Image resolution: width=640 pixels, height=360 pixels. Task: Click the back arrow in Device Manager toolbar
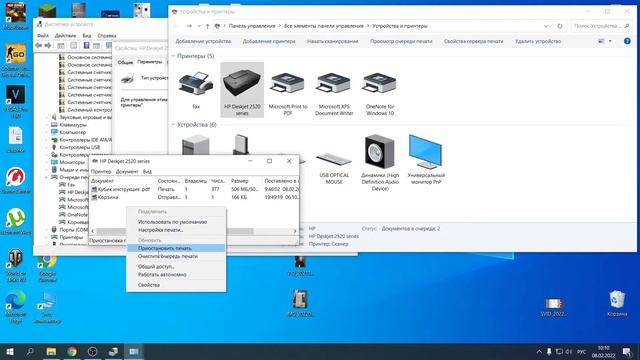39,45
